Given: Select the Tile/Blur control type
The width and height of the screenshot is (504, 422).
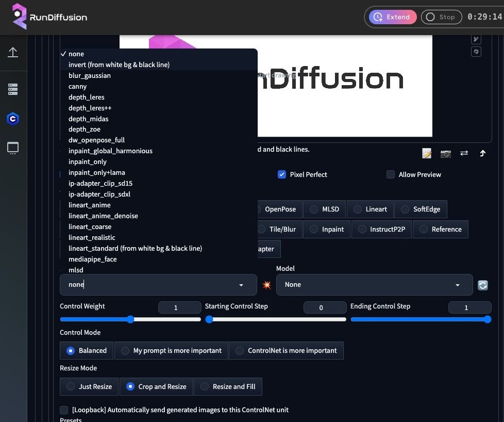Looking at the screenshot, I should pos(280,229).
